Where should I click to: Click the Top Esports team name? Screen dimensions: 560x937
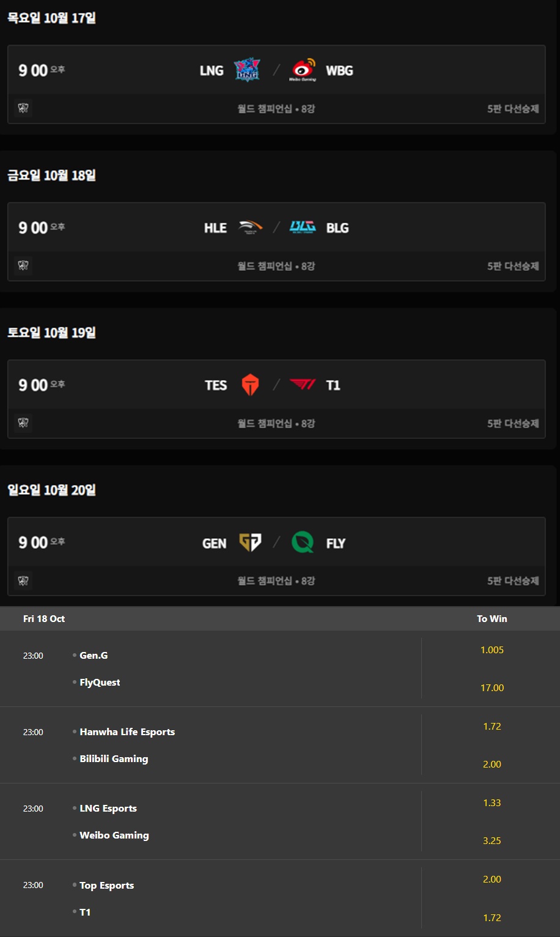tap(107, 885)
